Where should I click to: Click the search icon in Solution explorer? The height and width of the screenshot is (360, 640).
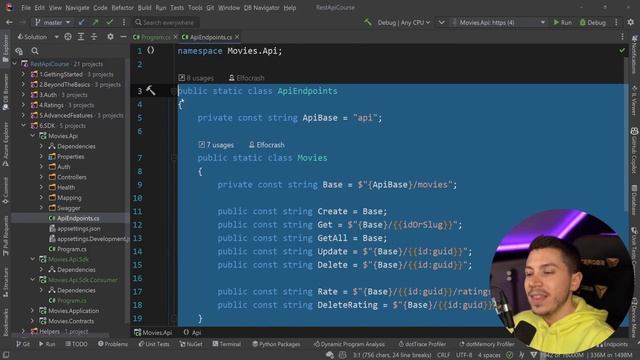coord(35,51)
